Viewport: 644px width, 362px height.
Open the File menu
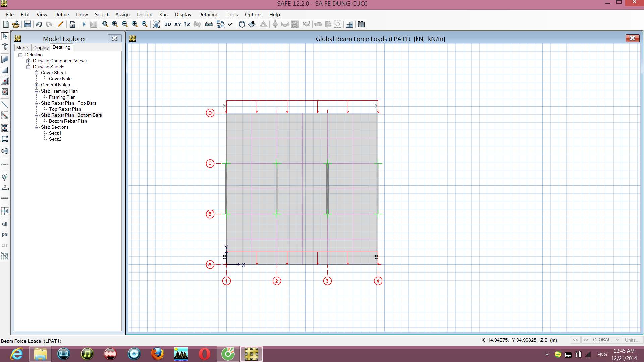(x=10, y=15)
